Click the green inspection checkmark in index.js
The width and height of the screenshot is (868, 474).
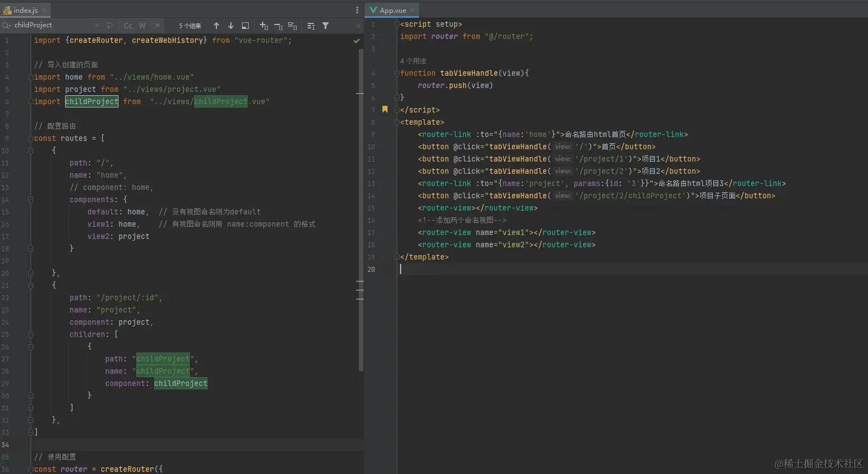click(357, 41)
